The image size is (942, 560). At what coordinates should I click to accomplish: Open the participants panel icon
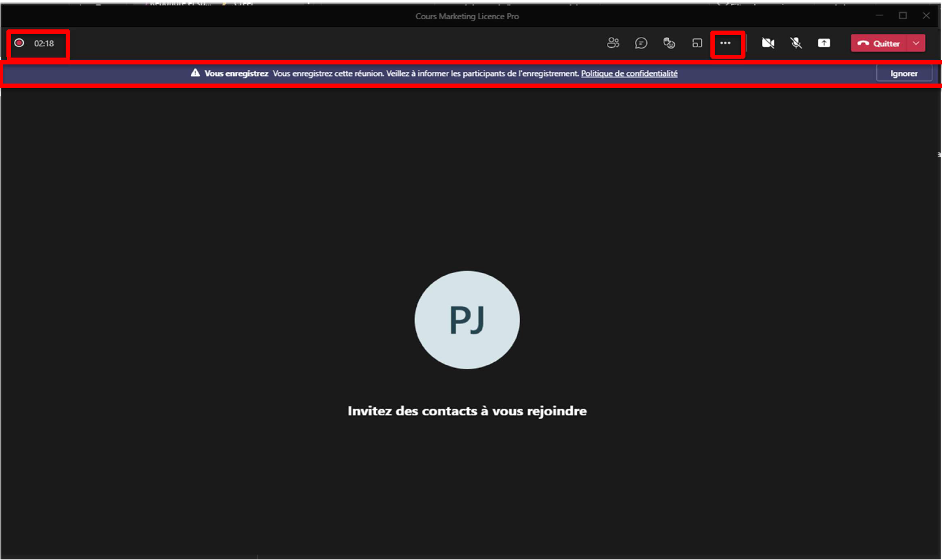tap(613, 43)
